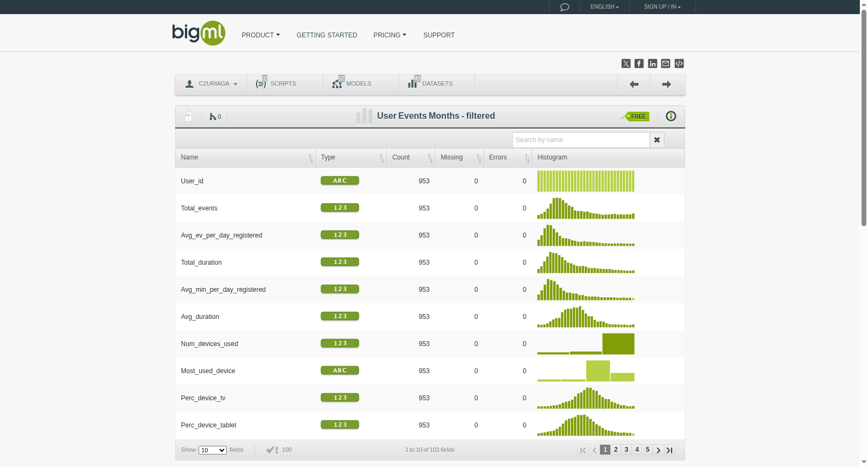Go to previous resource with left arrow

tap(634, 84)
